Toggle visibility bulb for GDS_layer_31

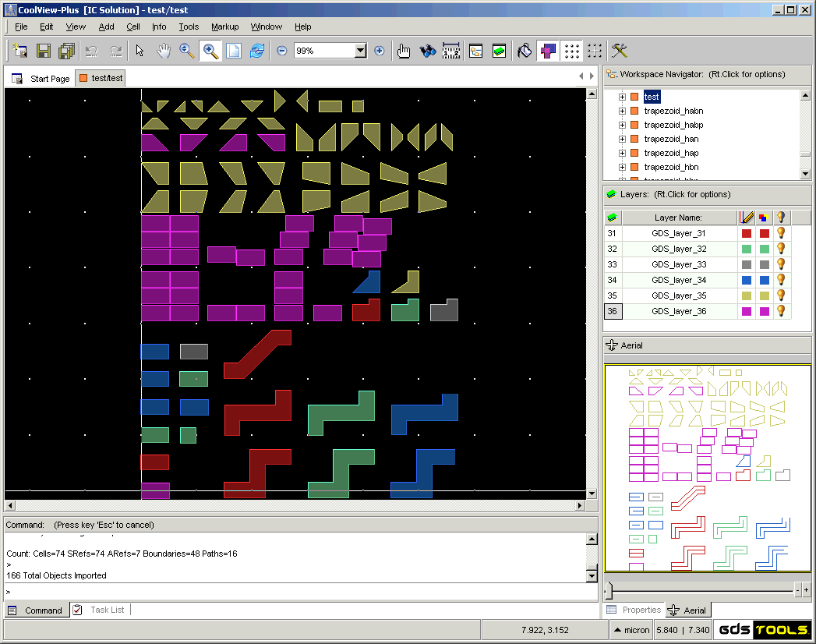(781, 233)
